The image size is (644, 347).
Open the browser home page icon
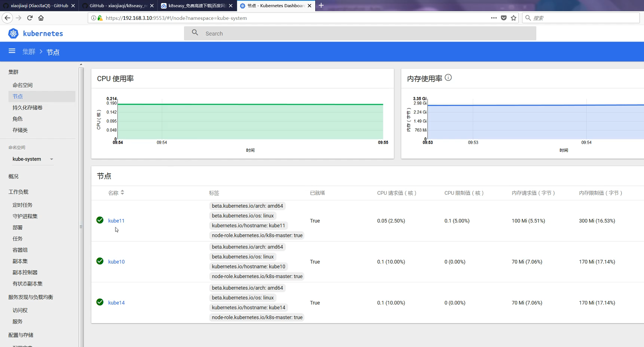click(41, 18)
